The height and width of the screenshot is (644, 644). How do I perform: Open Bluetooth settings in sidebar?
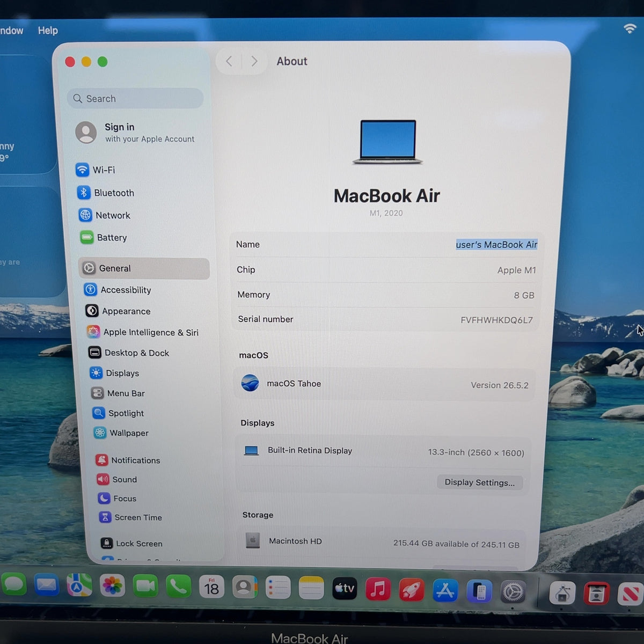106,193
